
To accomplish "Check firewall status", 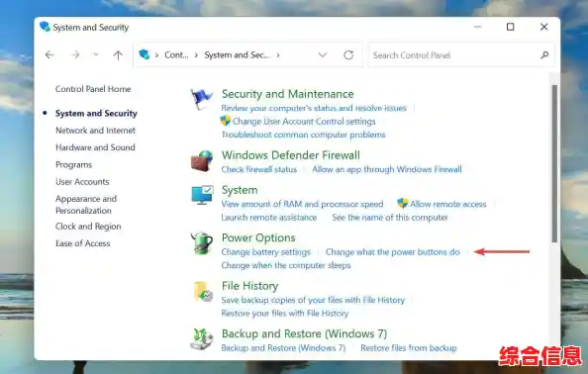I will pos(259,169).
